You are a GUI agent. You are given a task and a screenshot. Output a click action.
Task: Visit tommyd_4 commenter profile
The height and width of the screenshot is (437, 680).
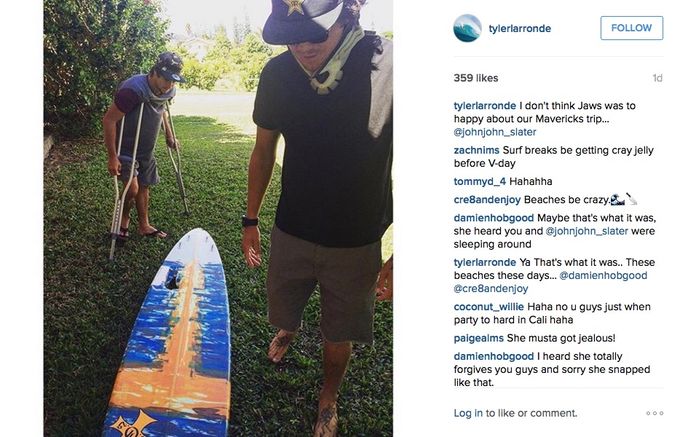pyautogui.click(x=480, y=181)
